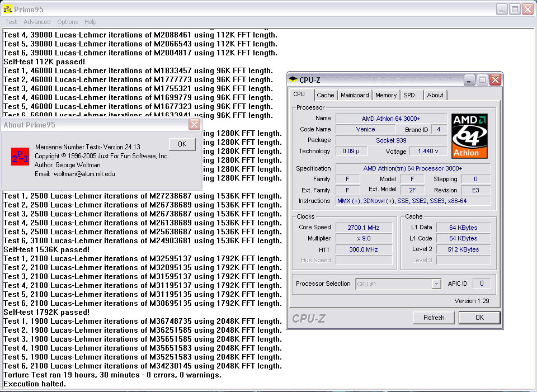The height and width of the screenshot is (392, 537).
Task: Click the OK button in CPU-Z
Action: (479, 318)
